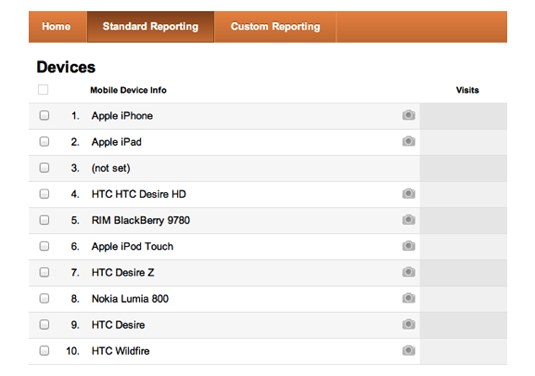
Task: Go to the Home tab
Action: click(x=56, y=27)
